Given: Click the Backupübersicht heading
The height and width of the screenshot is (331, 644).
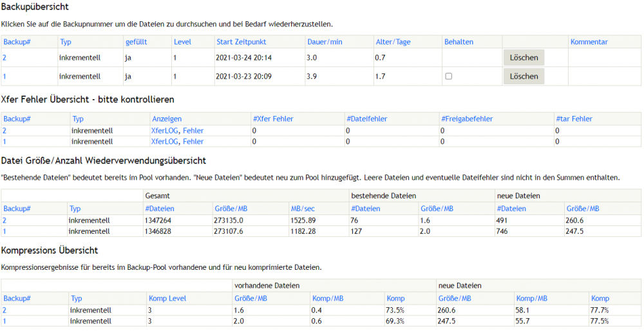Looking at the screenshot, I should 35,7.
